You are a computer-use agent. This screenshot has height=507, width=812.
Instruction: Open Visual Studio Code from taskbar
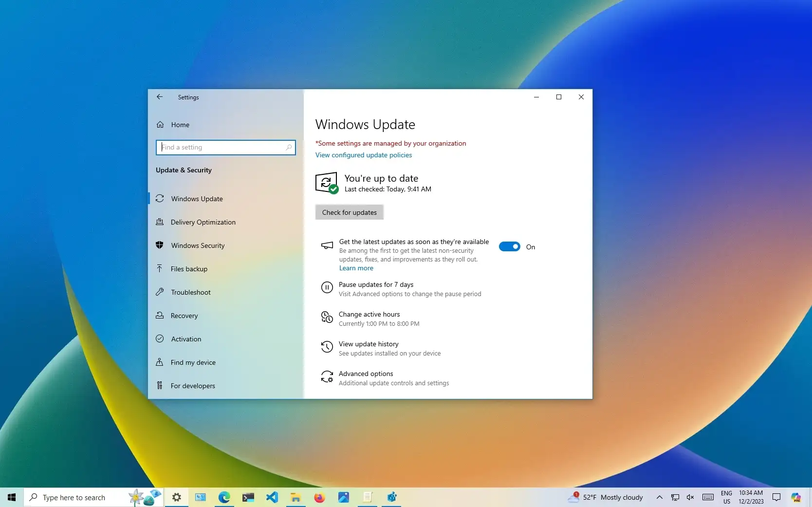pos(272,497)
